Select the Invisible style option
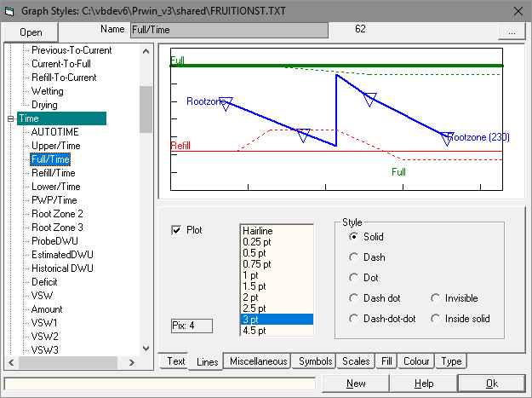 pos(435,298)
